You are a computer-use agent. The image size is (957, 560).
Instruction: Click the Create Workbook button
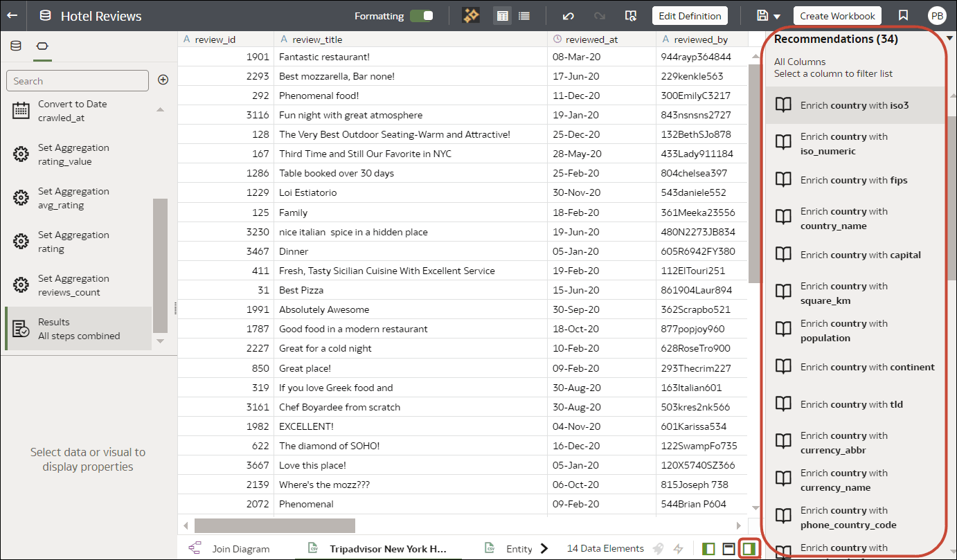837,15
